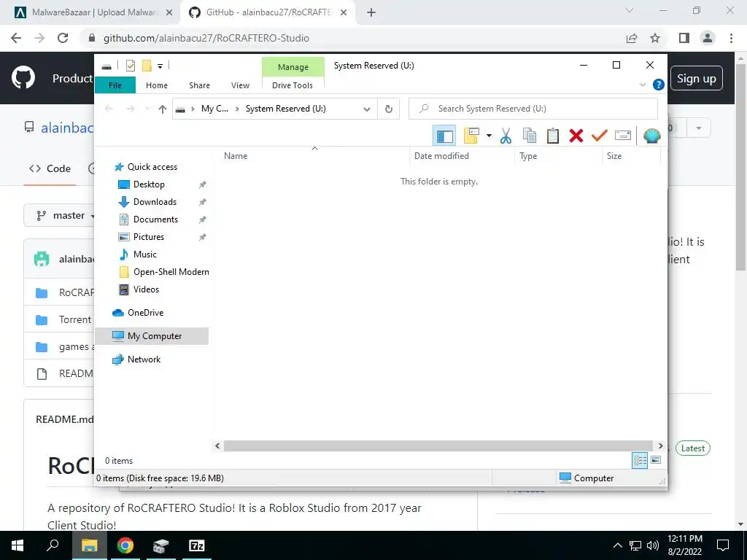The image size is (747, 560).
Task: Open 7-Zip from the taskbar
Action: (x=196, y=545)
